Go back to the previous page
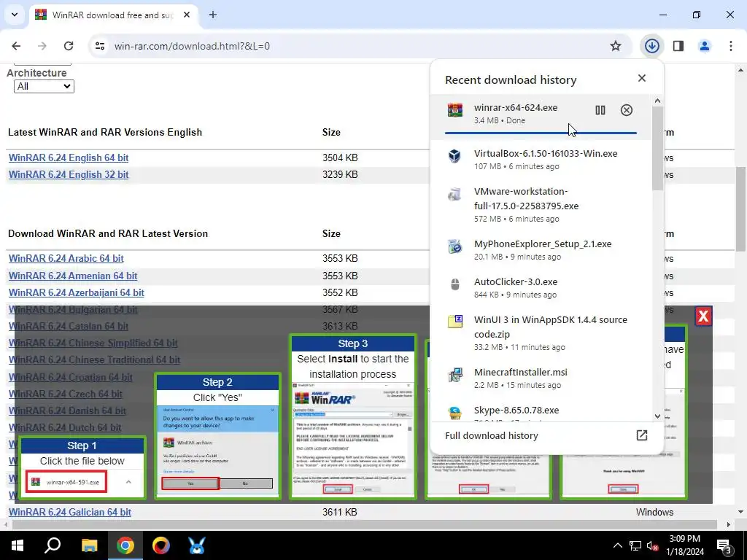Viewport: 747px width, 560px height. pyautogui.click(x=16, y=46)
